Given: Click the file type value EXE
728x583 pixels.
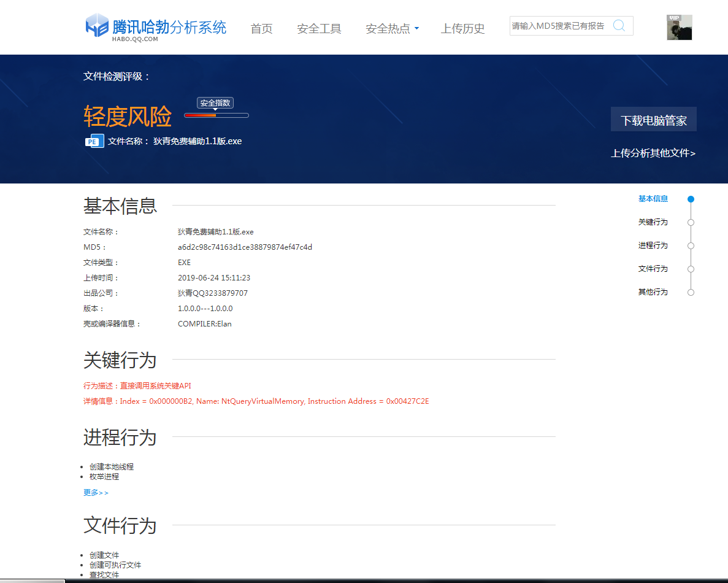Looking at the screenshot, I should coord(185,263).
